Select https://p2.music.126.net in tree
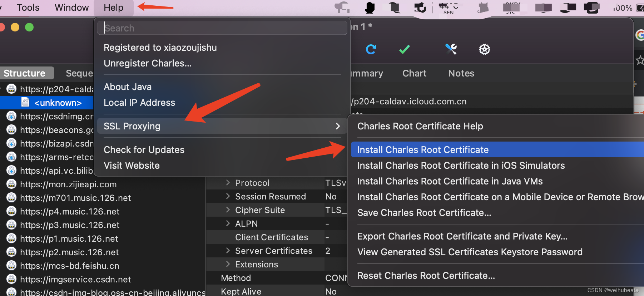 pyautogui.click(x=69, y=252)
